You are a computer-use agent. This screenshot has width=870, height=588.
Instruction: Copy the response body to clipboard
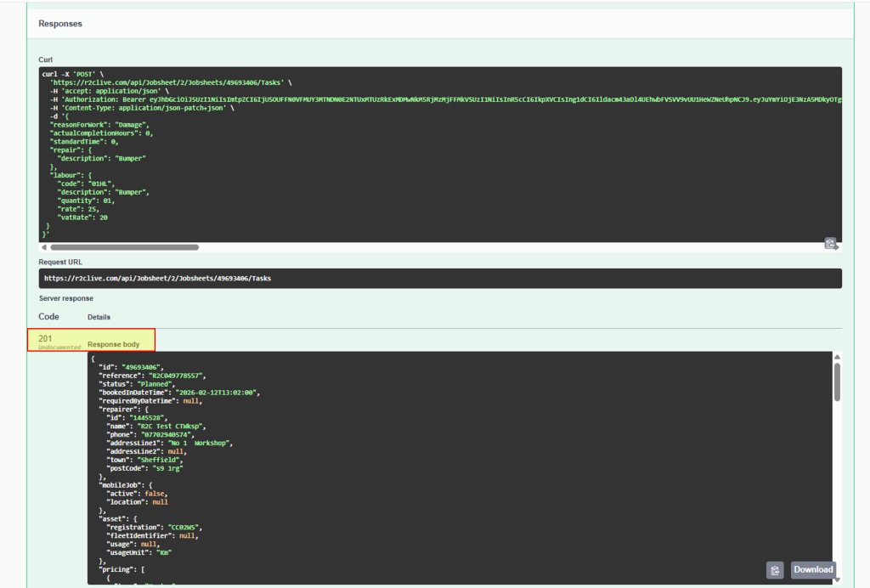click(774, 570)
